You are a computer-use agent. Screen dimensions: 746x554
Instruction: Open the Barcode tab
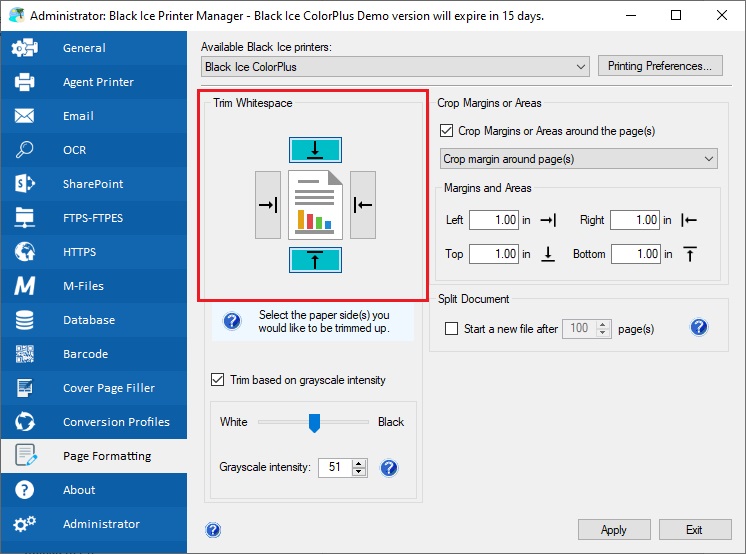(x=94, y=354)
